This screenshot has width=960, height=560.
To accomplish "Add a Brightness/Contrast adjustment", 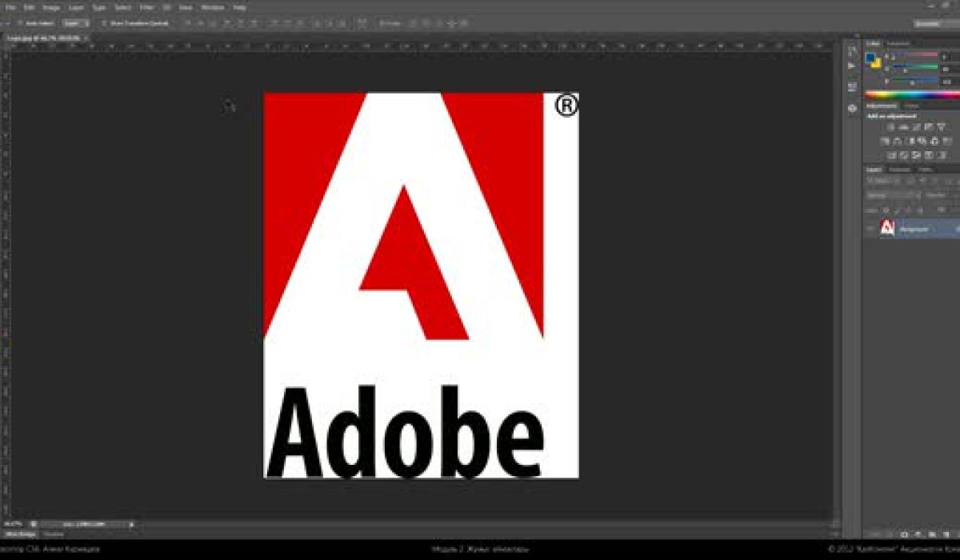I will tap(890, 127).
